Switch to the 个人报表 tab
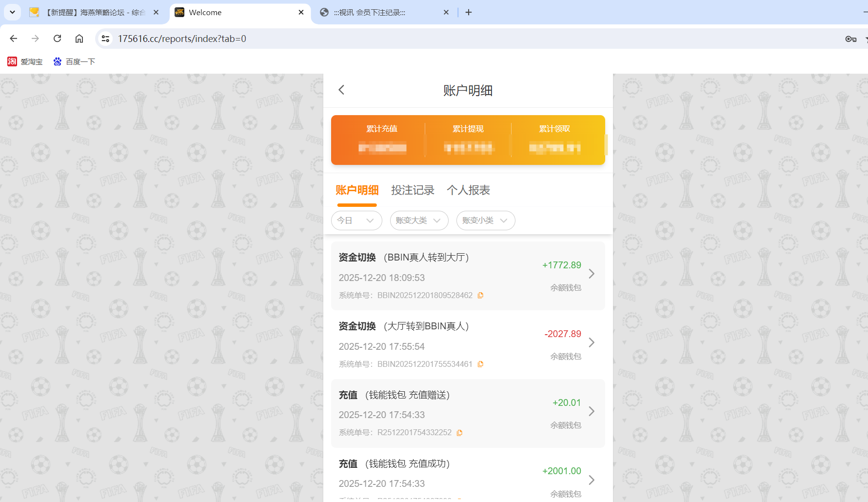This screenshot has width=868, height=502. click(x=468, y=190)
